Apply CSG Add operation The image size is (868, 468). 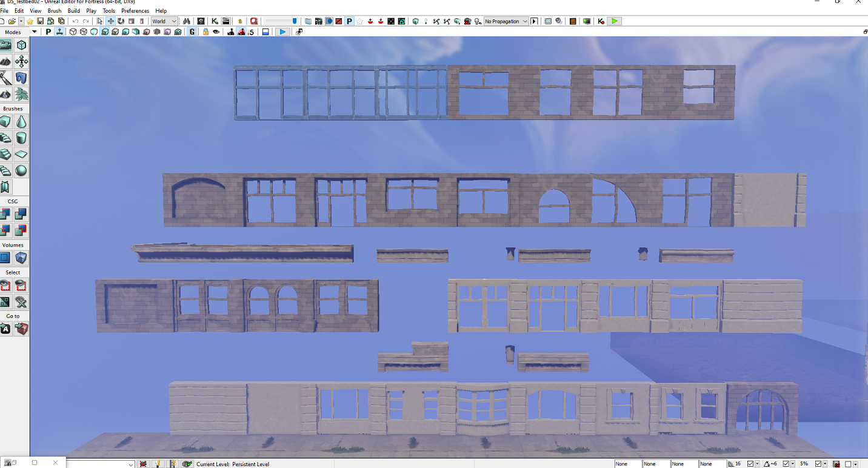click(5, 214)
